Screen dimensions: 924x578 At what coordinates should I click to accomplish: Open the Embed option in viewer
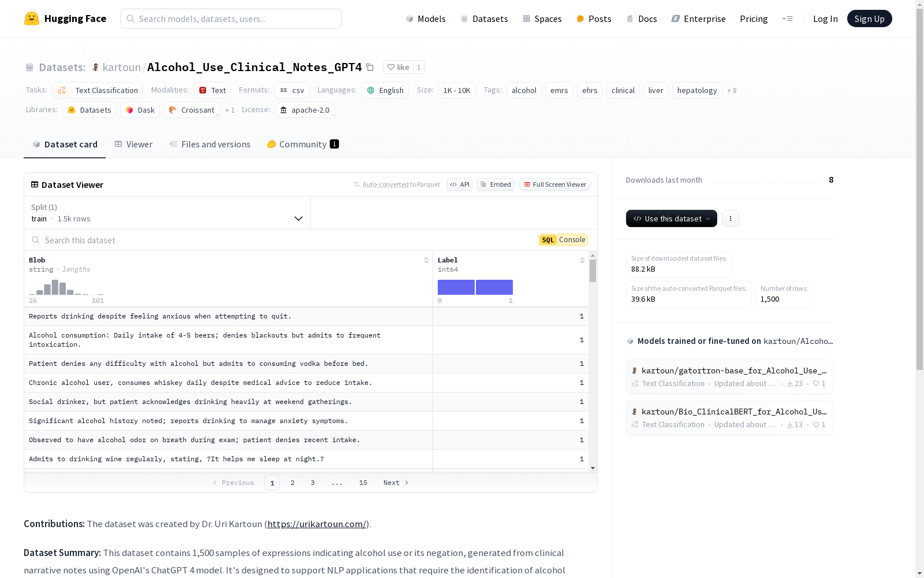(495, 184)
